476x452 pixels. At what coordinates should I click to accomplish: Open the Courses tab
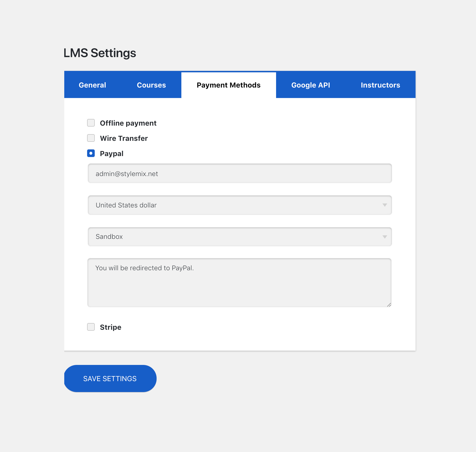point(151,85)
